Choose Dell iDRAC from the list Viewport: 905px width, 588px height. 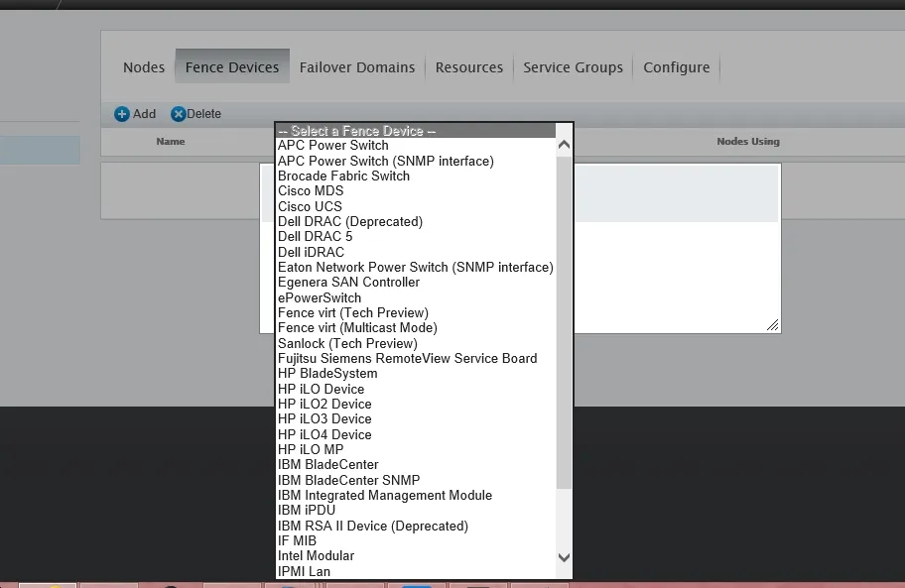point(416,252)
